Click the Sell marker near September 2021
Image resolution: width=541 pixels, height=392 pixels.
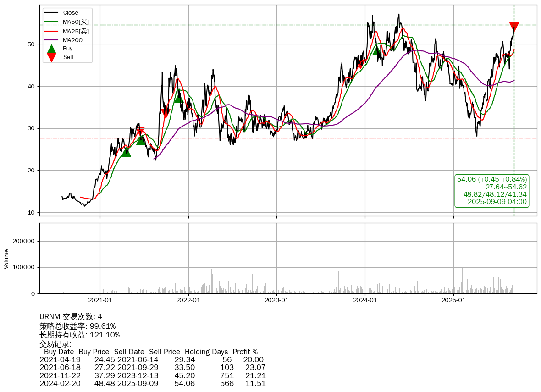coord(166,113)
